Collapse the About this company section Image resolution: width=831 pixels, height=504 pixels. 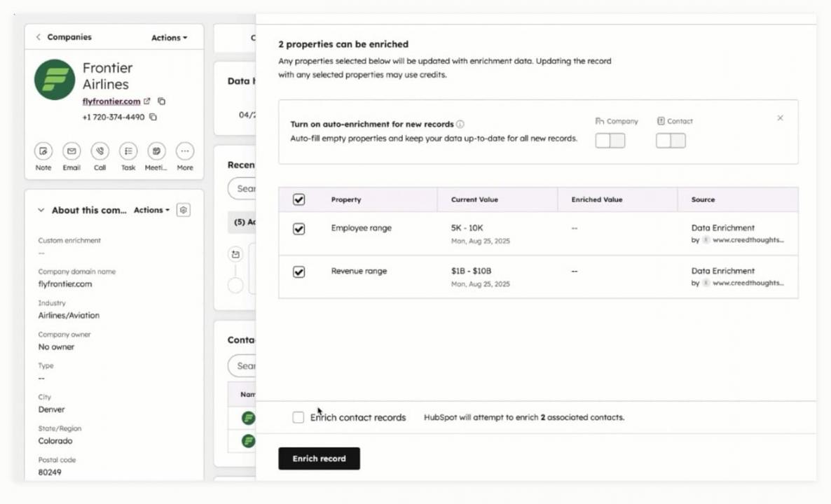[x=41, y=210]
